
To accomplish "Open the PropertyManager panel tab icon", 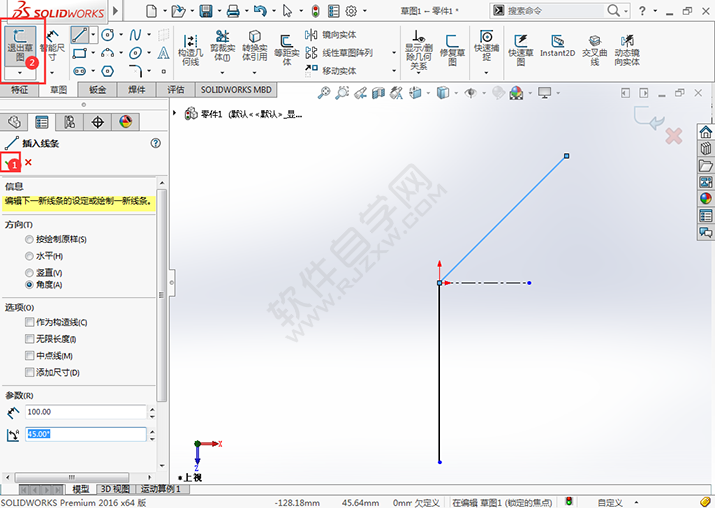I will (x=41, y=122).
